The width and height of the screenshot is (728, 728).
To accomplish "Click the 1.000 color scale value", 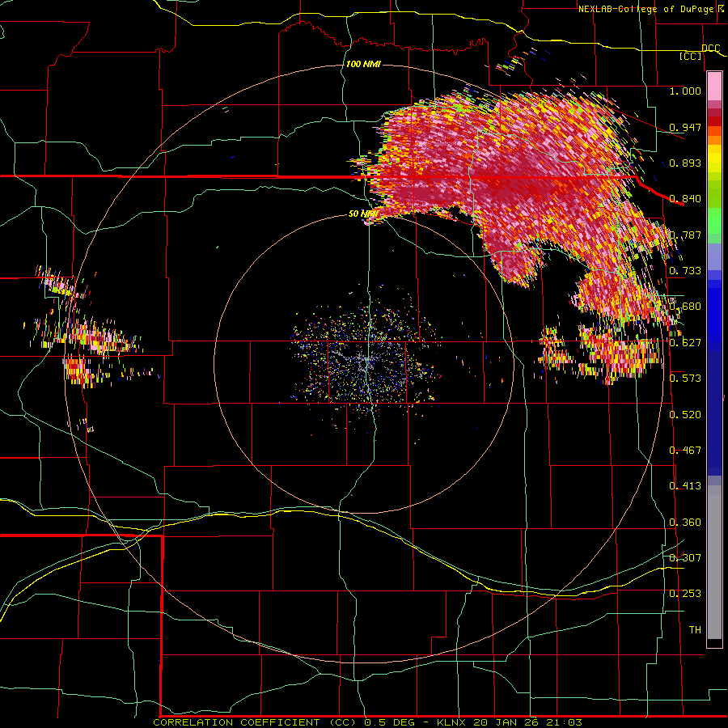I will (x=685, y=91).
